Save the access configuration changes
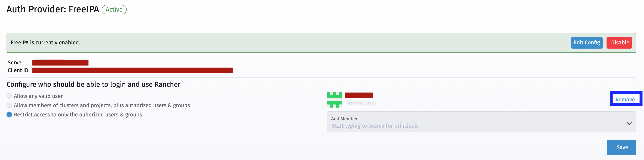This screenshot has height=160, width=644. (622, 147)
